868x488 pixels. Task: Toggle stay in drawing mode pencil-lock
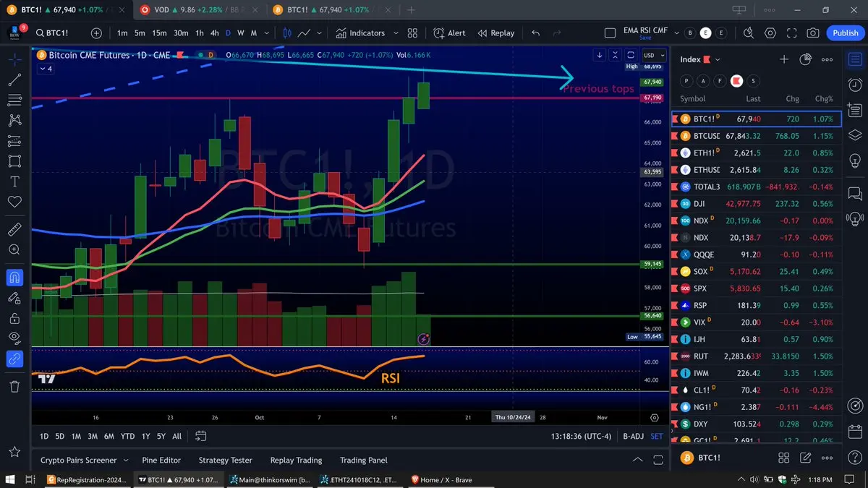(14, 297)
